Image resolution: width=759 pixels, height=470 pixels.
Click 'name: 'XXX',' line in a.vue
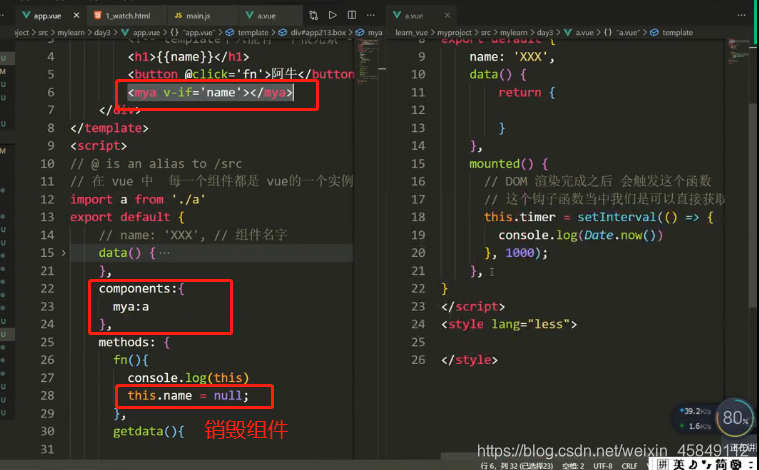[512, 57]
